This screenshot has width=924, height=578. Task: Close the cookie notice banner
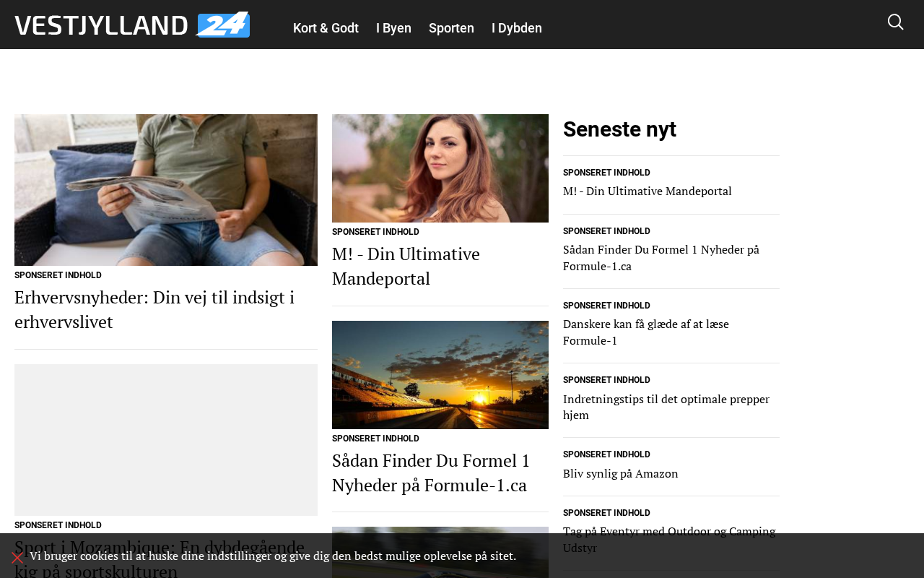17,557
